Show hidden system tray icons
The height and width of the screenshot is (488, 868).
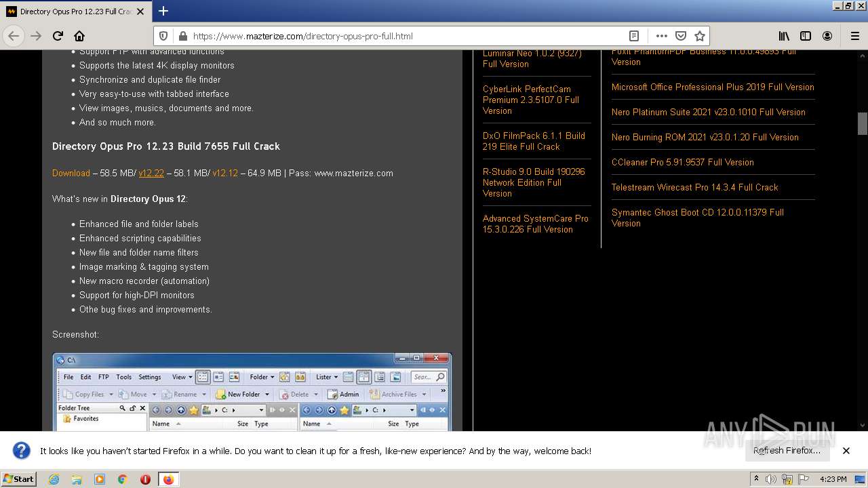[x=756, y=479]
